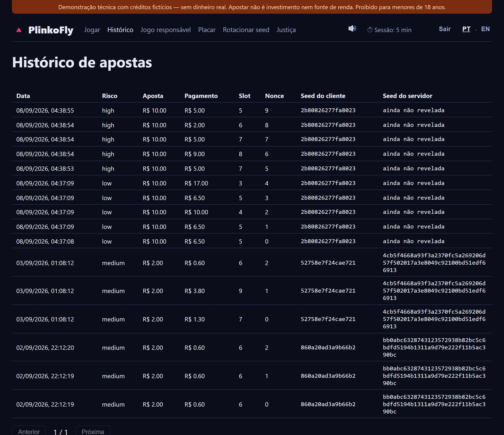The width and height of the screenshot is (504, 435).
Task: Click the Sair logout button
Action: tap(445, 29)
